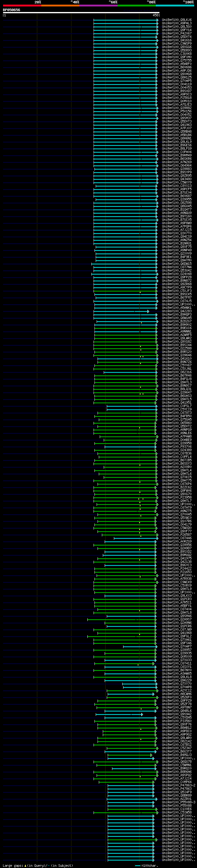Select hit label UniRef100_Q41951

click(x=177, y=403)
